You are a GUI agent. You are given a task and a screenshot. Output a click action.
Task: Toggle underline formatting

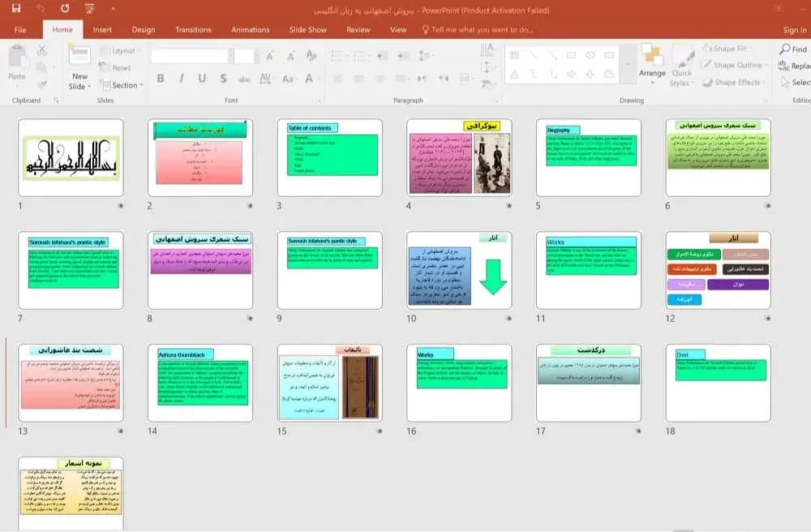[x=202, y=79]
